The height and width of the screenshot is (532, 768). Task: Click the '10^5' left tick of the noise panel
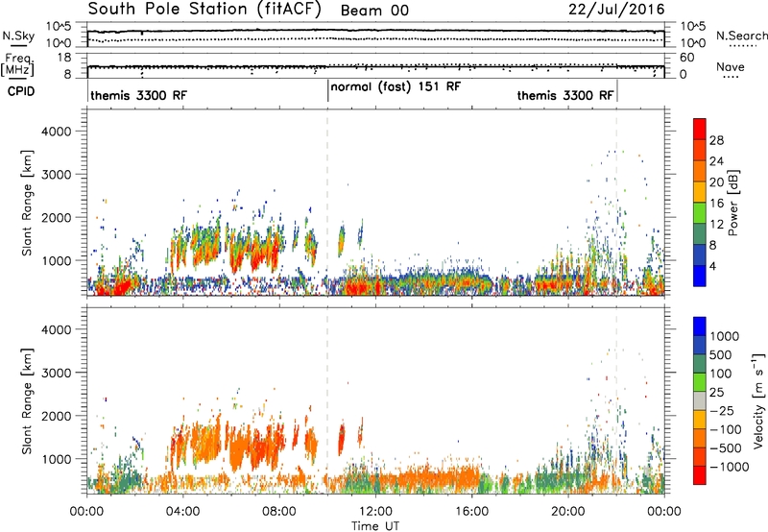pos(59,27)
